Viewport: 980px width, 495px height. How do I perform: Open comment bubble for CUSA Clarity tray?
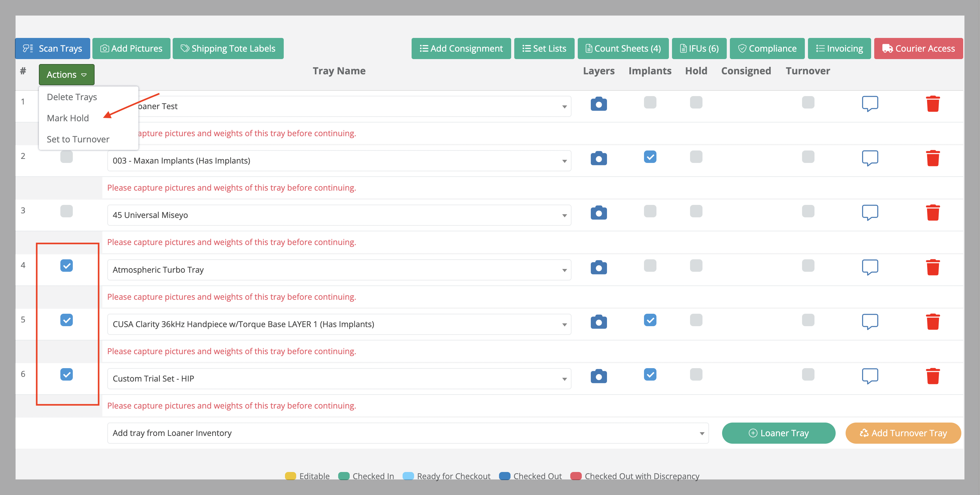pos(870,322)
